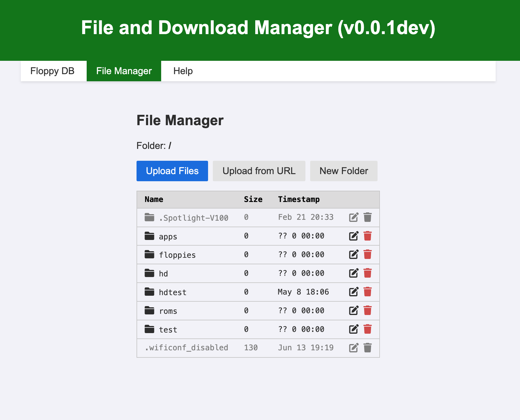The width and height of the screenshot is (520, 420).
Task: Open the hdtest folder name
Action: [172, 292]
